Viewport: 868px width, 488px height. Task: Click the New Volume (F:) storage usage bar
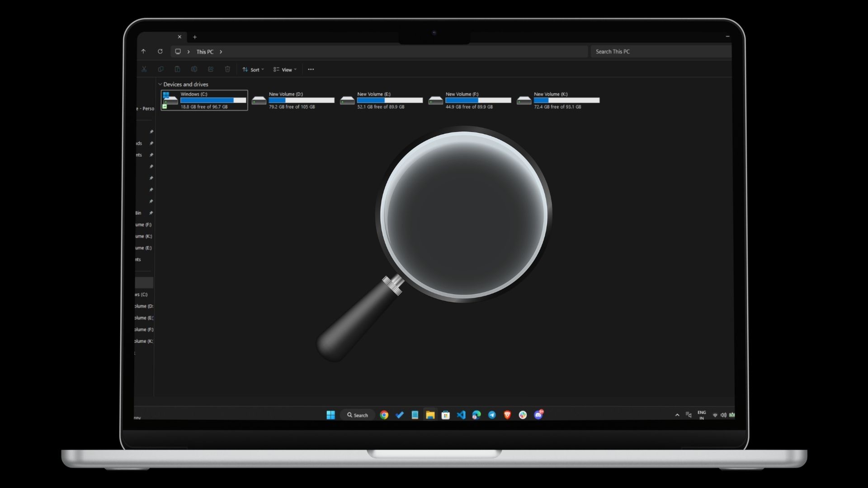click(x=478, y=100)
